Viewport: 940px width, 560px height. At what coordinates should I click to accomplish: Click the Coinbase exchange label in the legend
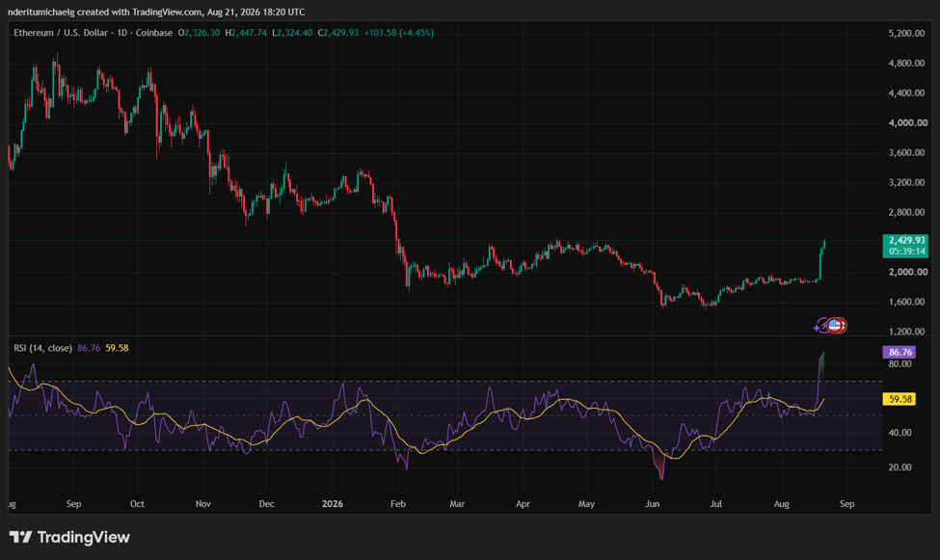154,33
